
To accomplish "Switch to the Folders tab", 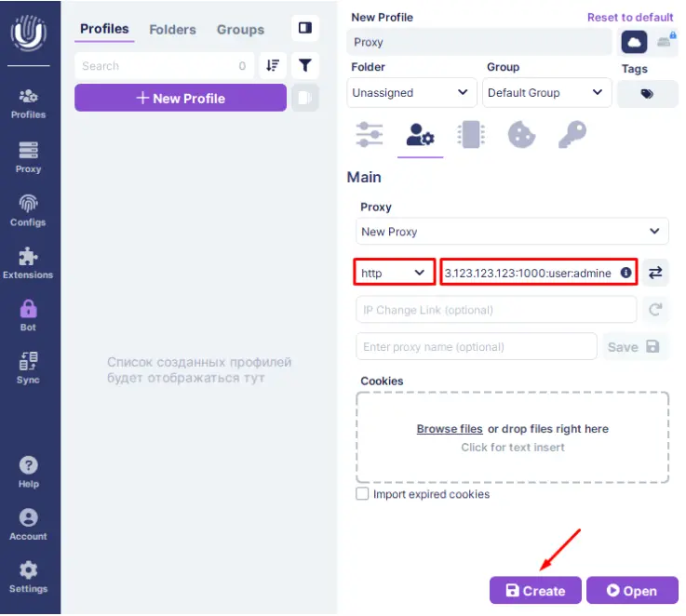I will tap(173, 30).
